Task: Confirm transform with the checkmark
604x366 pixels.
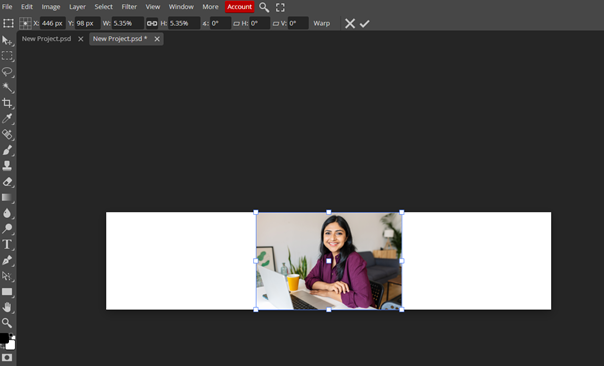Action: pyautogui.click(x=364, y=24)
